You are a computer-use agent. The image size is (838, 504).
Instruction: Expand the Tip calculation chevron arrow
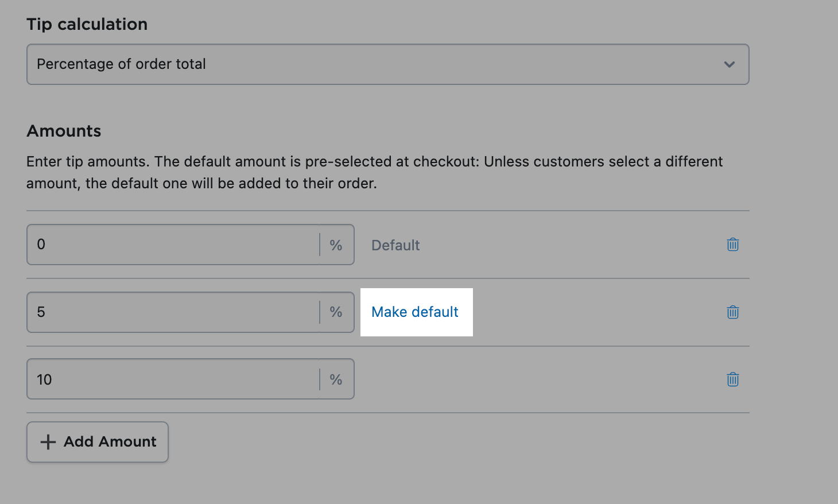point(729,64)
